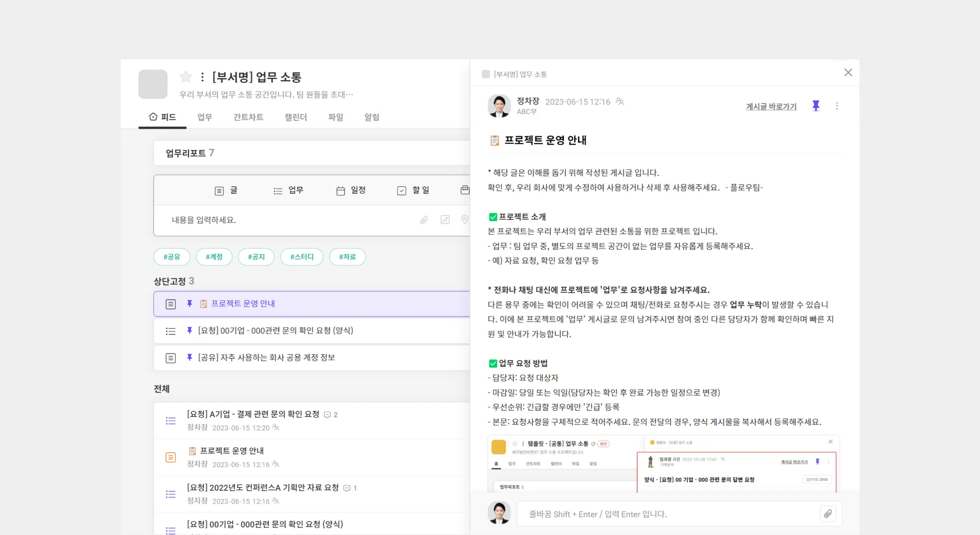The height and width of the screenshot is (535, 980).
Task: Click the purple pin icon on post
Action: tap(816, 106)
